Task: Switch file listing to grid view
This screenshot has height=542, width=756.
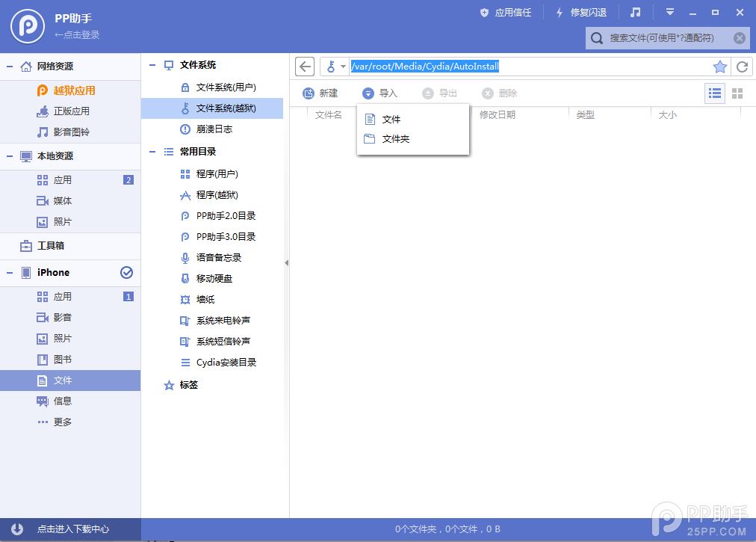Action: 737,93
